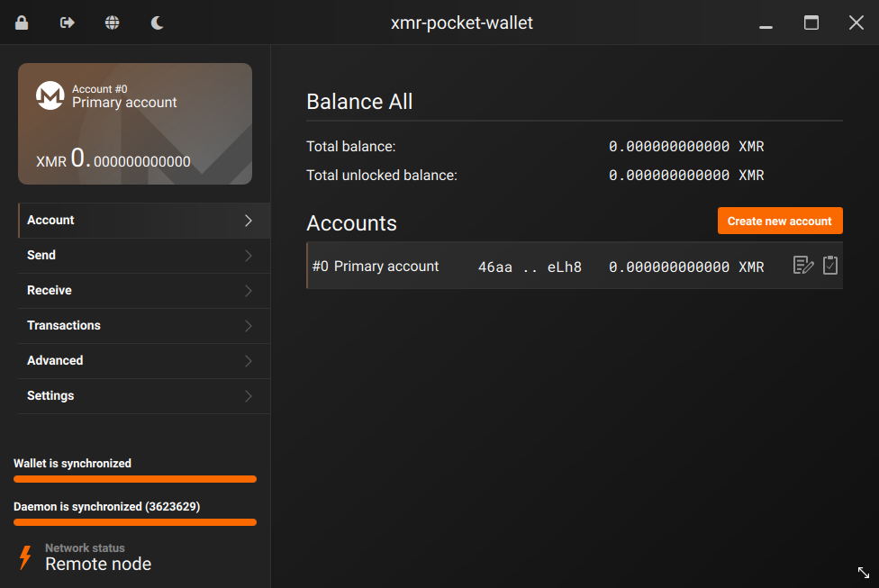Open the resize arrow in the bottom corner
Viewport: 879px width, 588px height.
(x=863, y=574)
